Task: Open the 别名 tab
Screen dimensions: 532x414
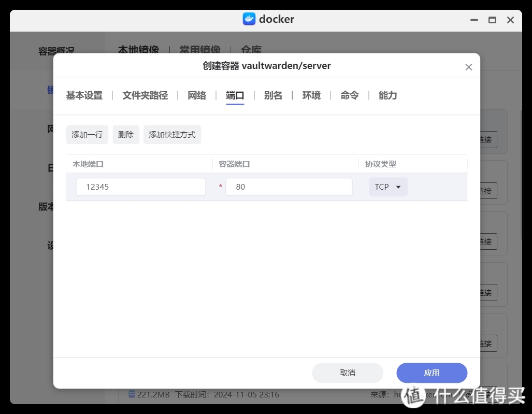Action: (273, 95)
